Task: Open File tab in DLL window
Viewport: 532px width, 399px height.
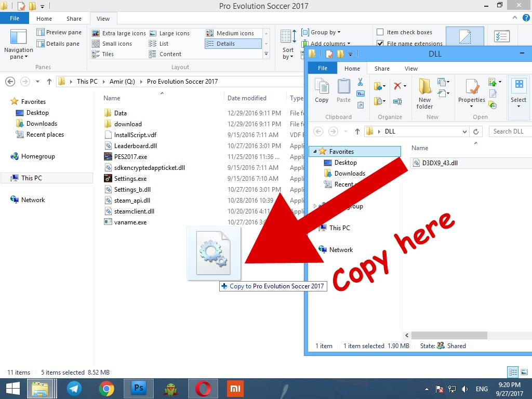Action: tap(323, 68)
